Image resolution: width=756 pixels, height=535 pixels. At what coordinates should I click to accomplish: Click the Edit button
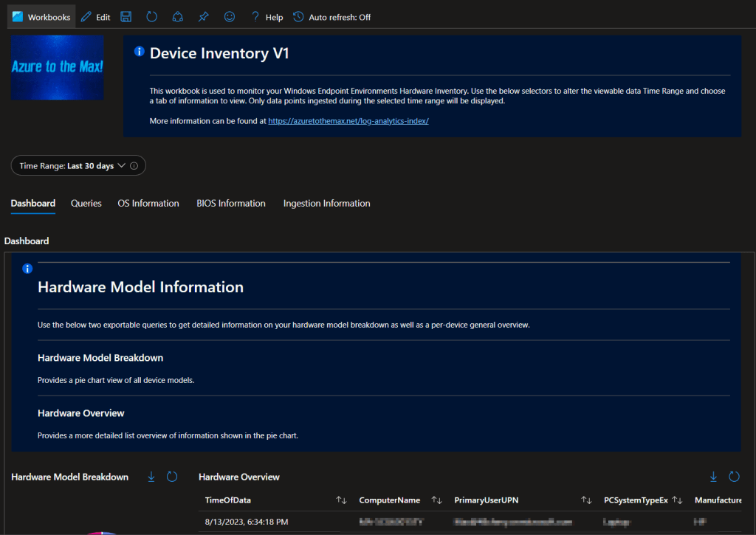click(96, 17)
